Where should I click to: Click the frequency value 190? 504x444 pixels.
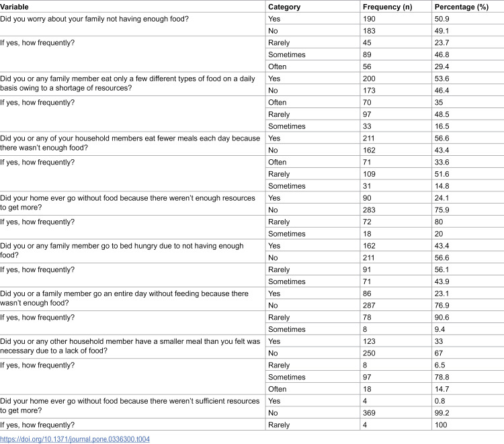(369, 19)
